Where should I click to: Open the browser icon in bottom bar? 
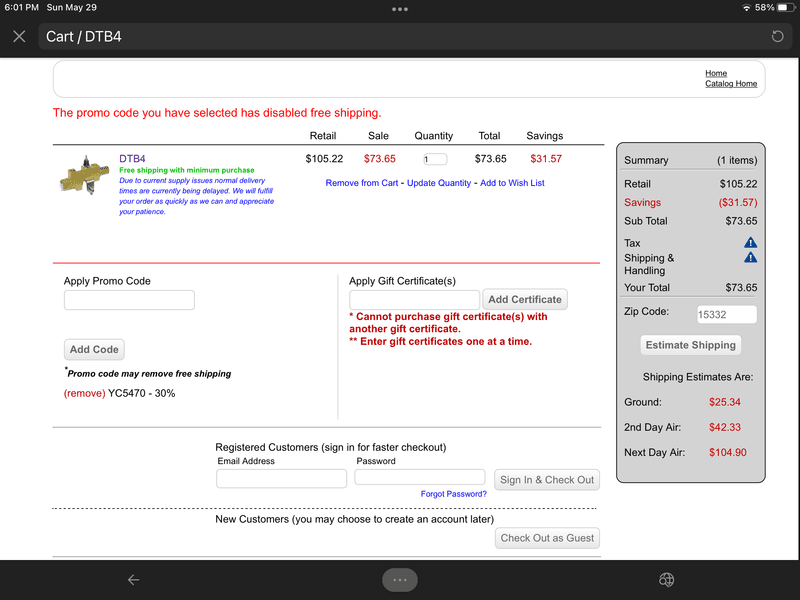(x=666, y=580)
